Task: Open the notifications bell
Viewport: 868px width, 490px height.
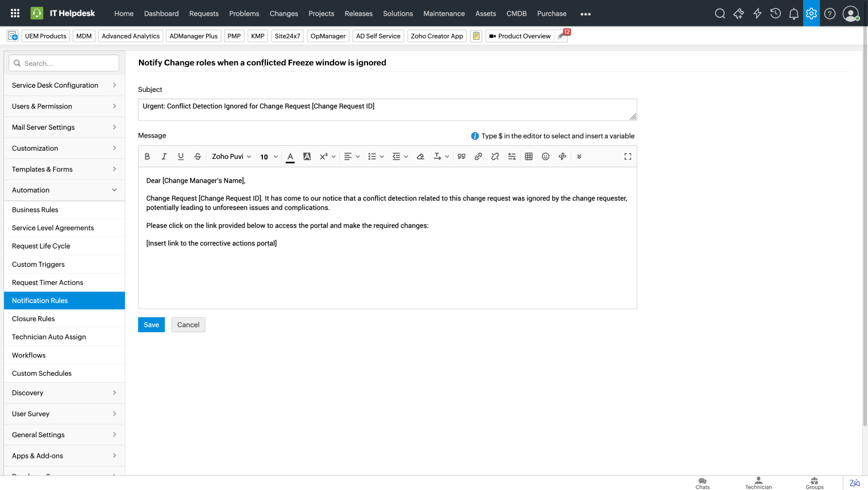Action: (793, 14)
